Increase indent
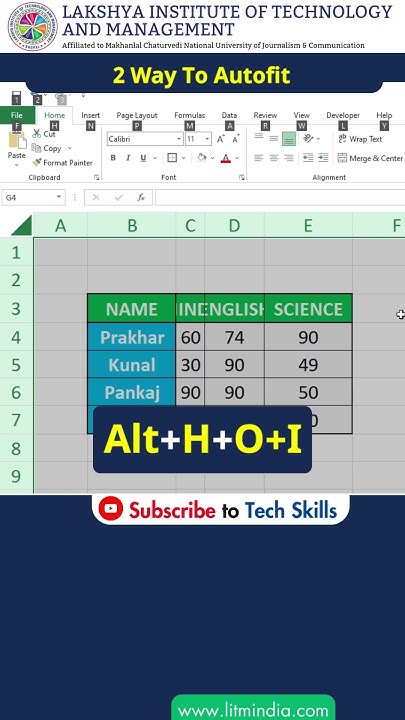The image size is (405, 720). coord(323,158)
